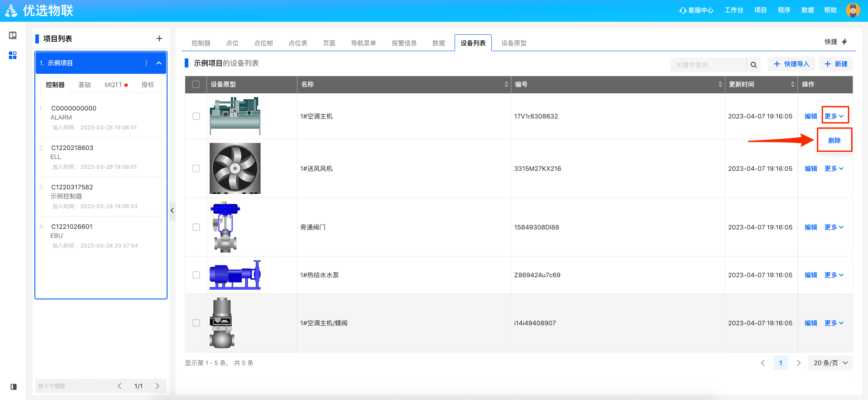Check the 1#空调主机 row checkbox
This screenshot has width=868, height=400.
tap(196, 116)
